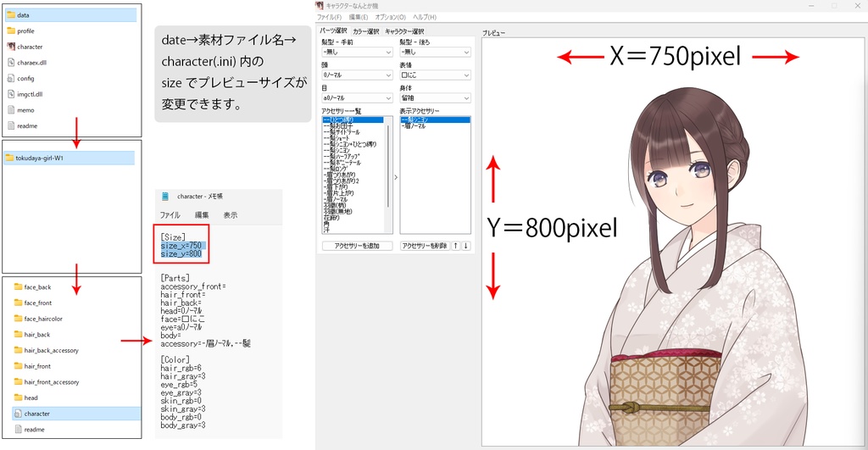Click the hair_rgb=6 line in Notepad

coord(181,368)
